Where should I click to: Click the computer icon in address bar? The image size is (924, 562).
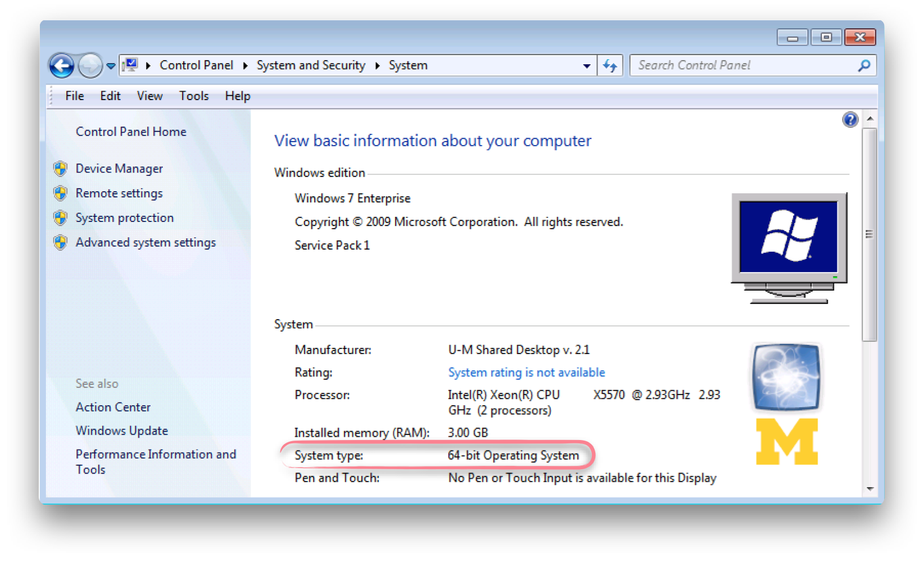(x=131, y=65)
